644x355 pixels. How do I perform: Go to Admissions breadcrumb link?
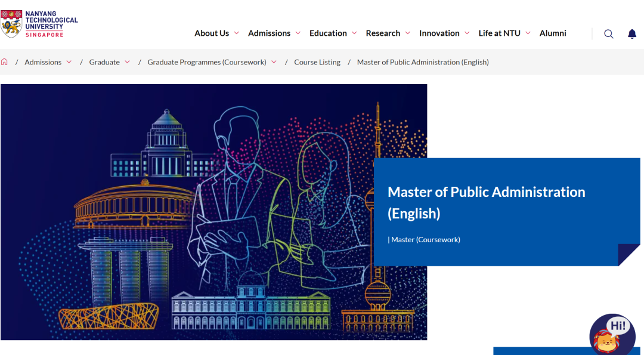point(43,62)
